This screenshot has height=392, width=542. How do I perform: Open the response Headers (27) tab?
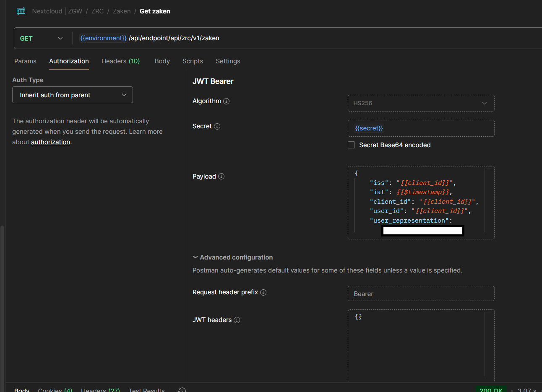(100, 389)
